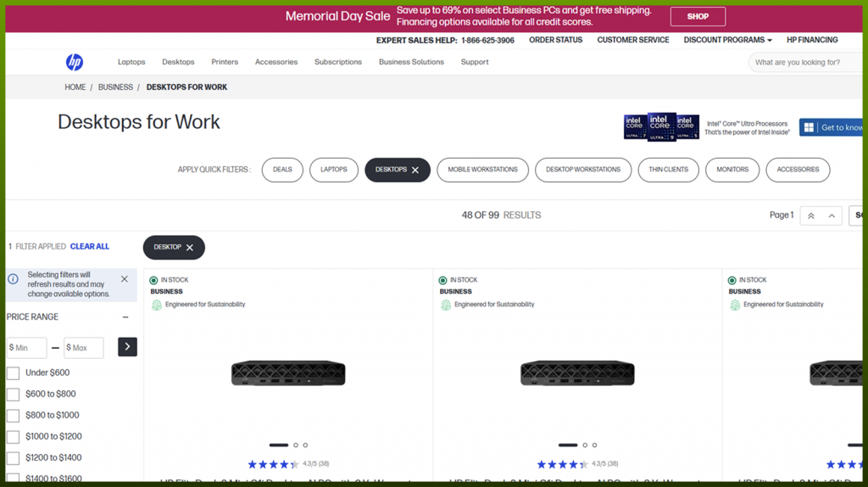Go to BUSINESS breadcrumb

point(115,87)
